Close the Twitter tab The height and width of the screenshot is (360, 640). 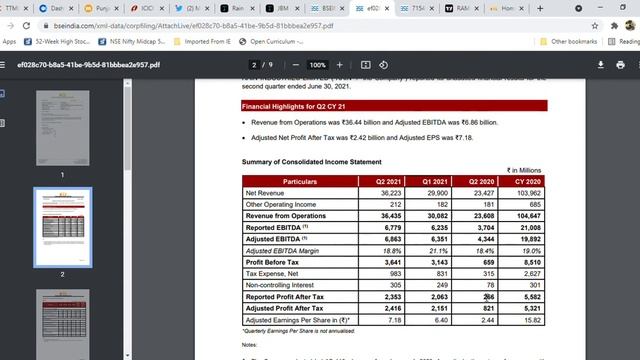[207, 8]
